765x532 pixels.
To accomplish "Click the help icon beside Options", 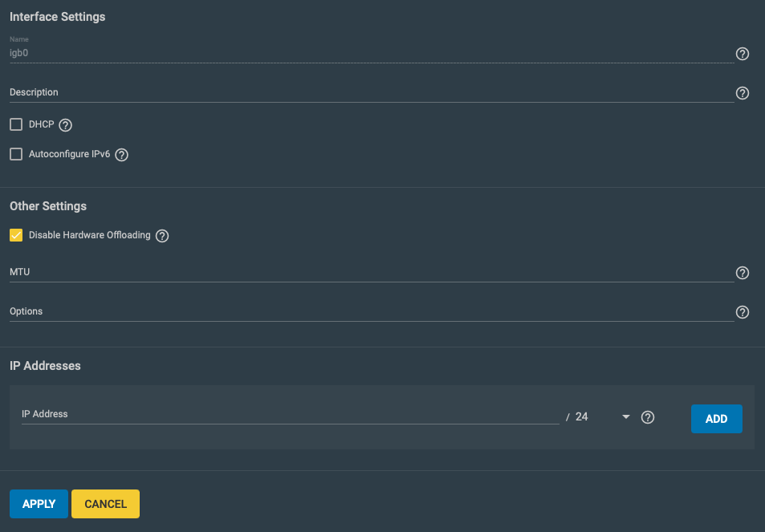I will [x=742, y=312].
